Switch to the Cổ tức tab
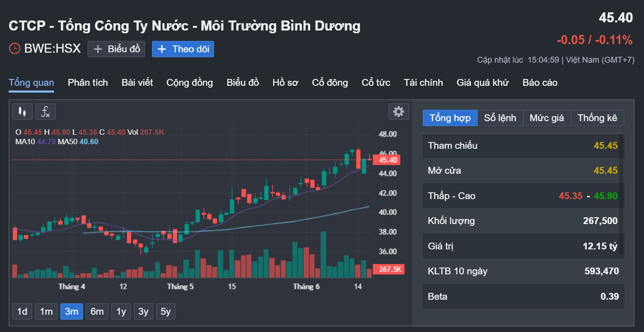The height and width of the screenshot is (332, 644). 376,83
